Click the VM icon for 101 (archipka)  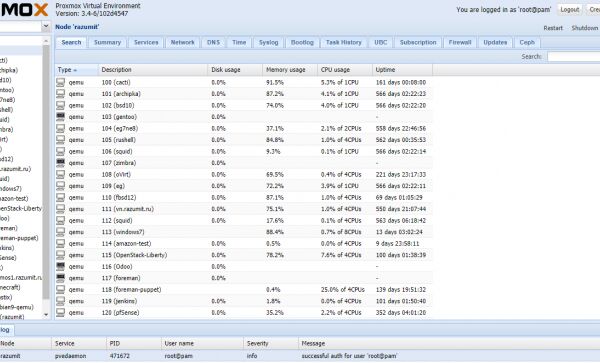(60, 94)
